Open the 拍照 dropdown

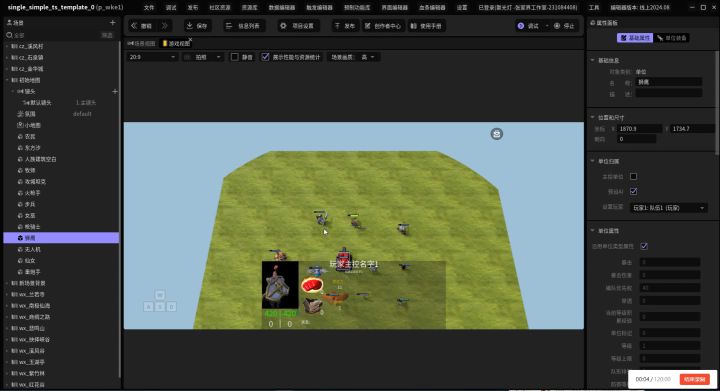(202, 57)
